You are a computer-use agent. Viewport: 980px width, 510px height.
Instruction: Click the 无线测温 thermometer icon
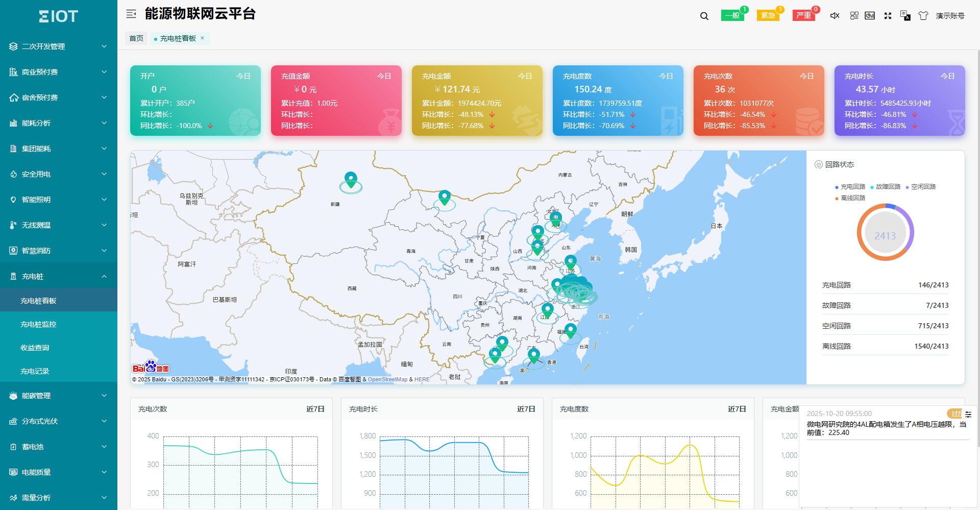click(x=13, y=225)
